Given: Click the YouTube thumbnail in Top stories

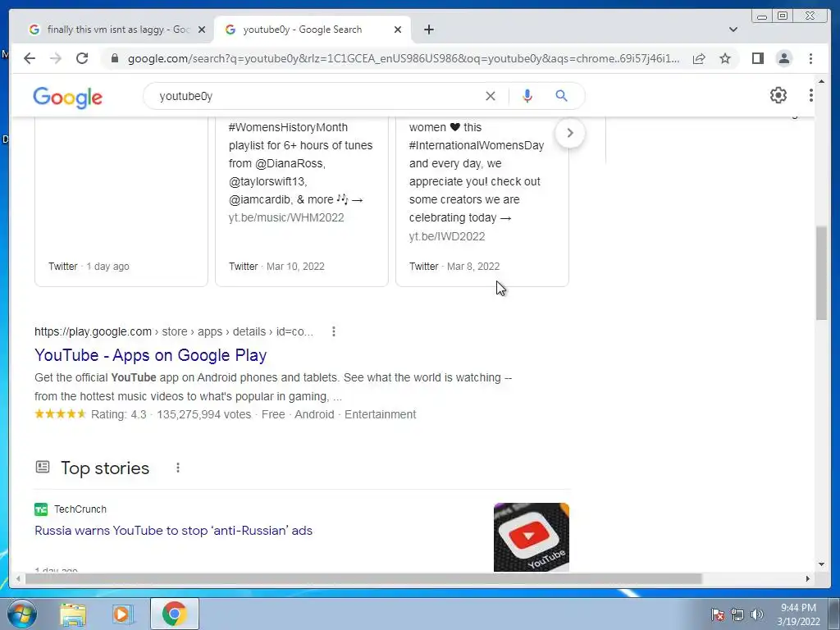Looking at the screenshot, I should [531, 536].
